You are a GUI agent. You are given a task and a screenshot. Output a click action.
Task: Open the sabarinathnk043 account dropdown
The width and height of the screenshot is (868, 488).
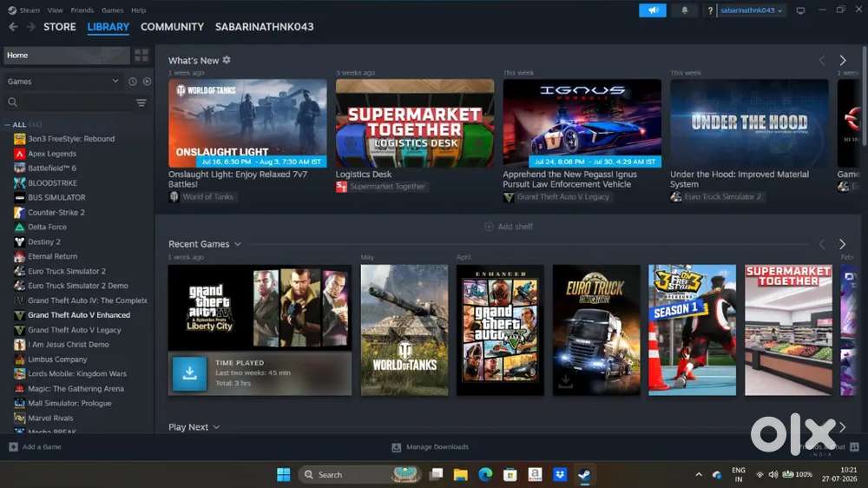[x=751, y=10]
